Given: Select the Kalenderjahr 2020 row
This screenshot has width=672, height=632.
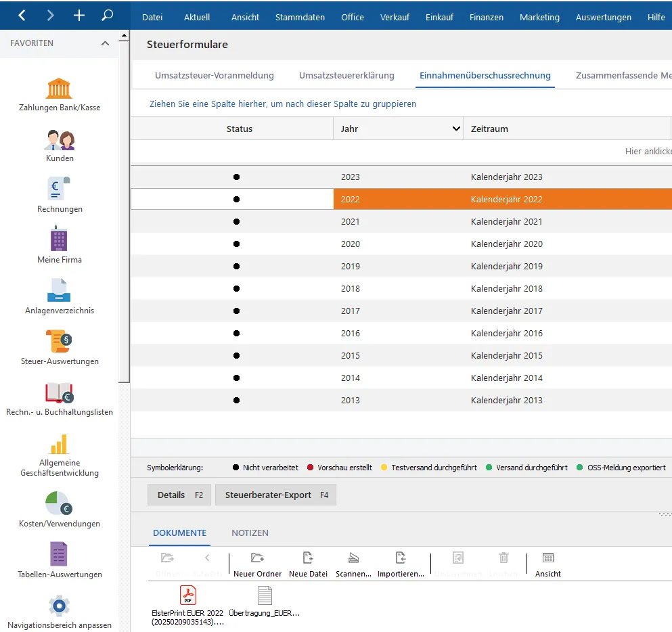Looking at the screenshot, I should coord(506,244).
